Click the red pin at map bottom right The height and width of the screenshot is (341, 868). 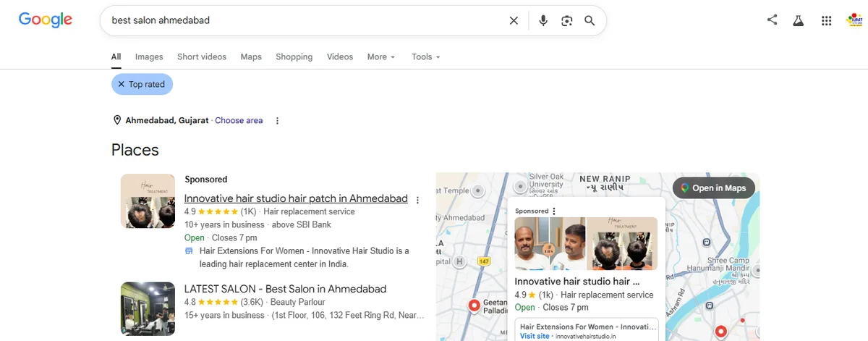720,332
